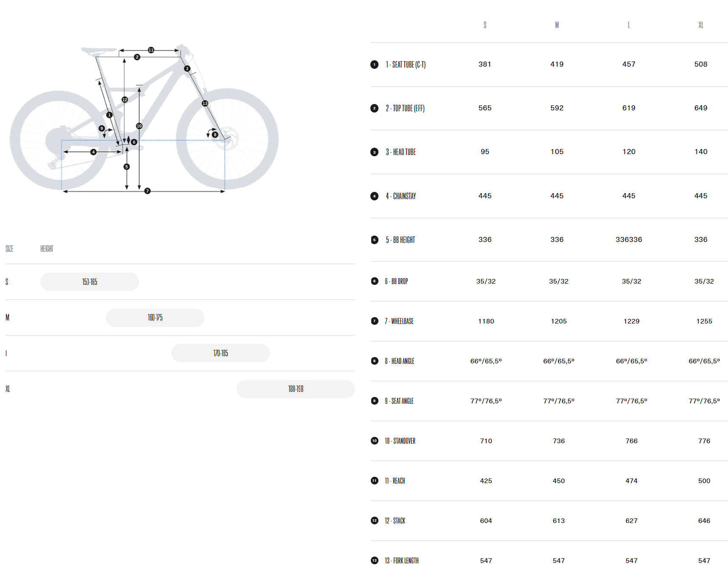
Task: Select the 180-198 height range pill
Action: tap(296, 389)
